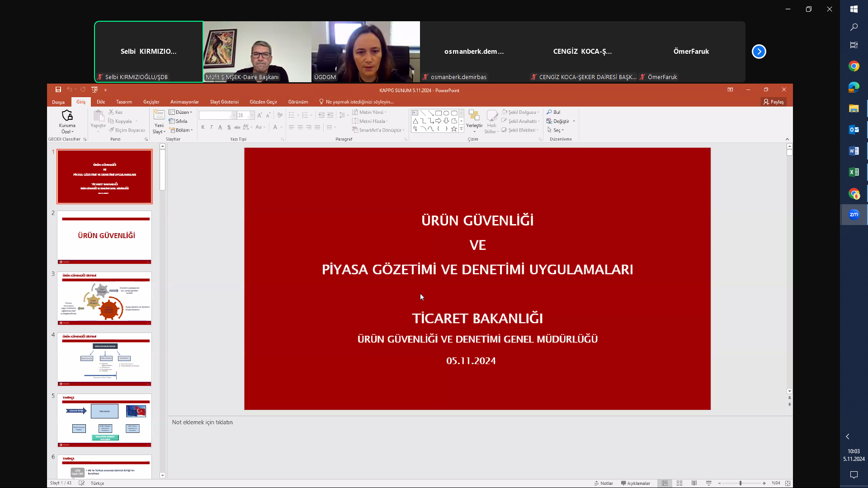Click fit slide to window icon

tap(788, 483)
